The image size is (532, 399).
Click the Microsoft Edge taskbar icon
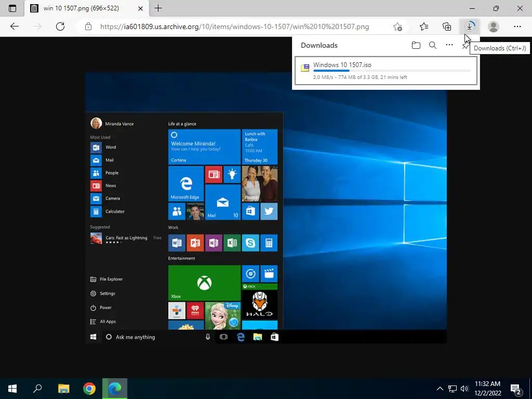(115, 389)
